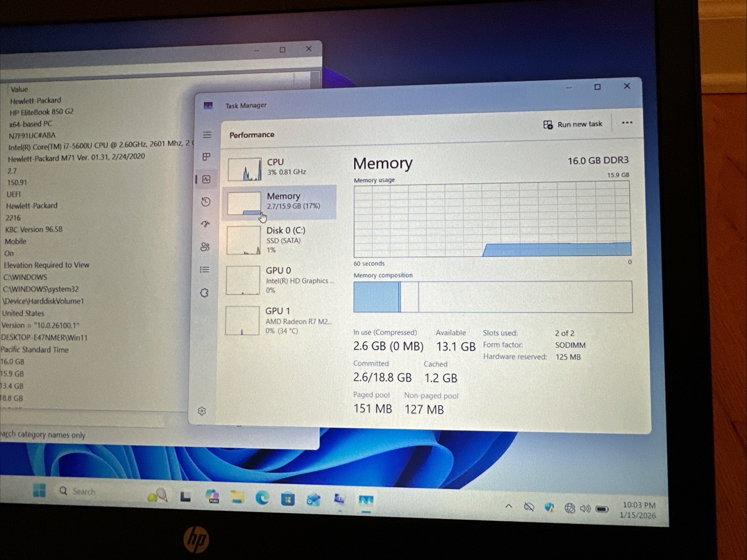Open File Explorer from taskbar
Image resolution: width=747 pixels, height=560 pixels.
(x=237, y=498)
